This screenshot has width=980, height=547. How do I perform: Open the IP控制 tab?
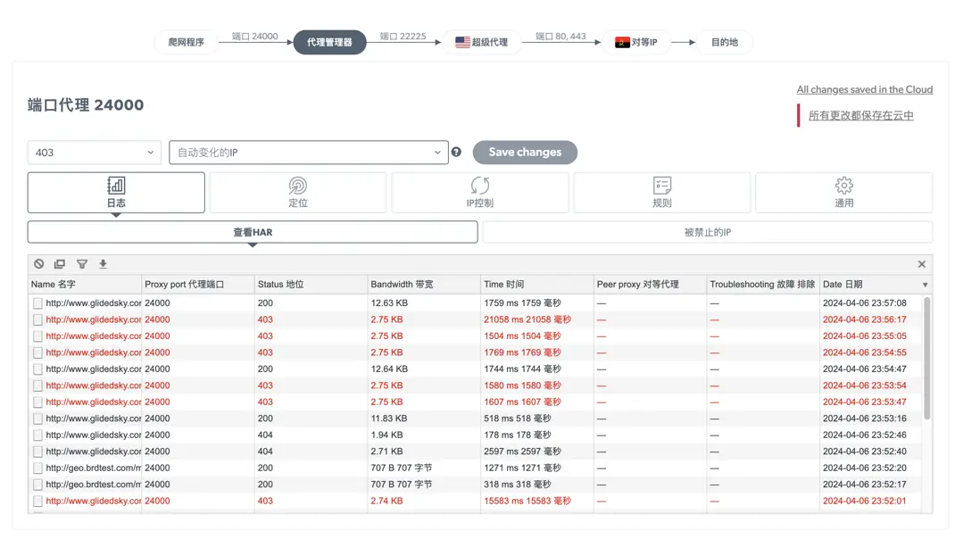(x=480, y=192)
